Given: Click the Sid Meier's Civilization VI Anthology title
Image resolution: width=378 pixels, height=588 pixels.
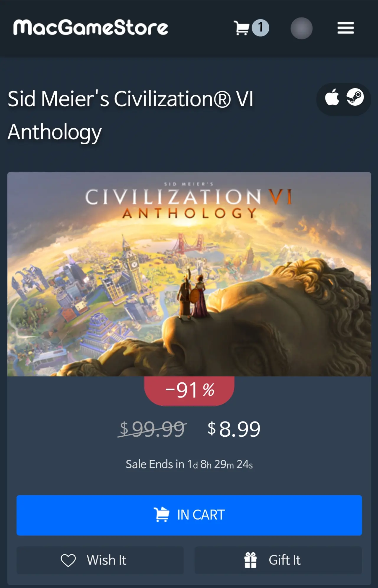Looking at the screenshot, I should click(x=131, y=115).
